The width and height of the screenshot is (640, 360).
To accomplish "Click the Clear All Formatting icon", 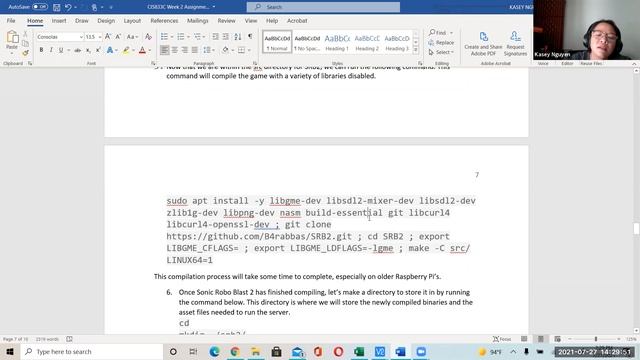I will click(x=149, y=37).
